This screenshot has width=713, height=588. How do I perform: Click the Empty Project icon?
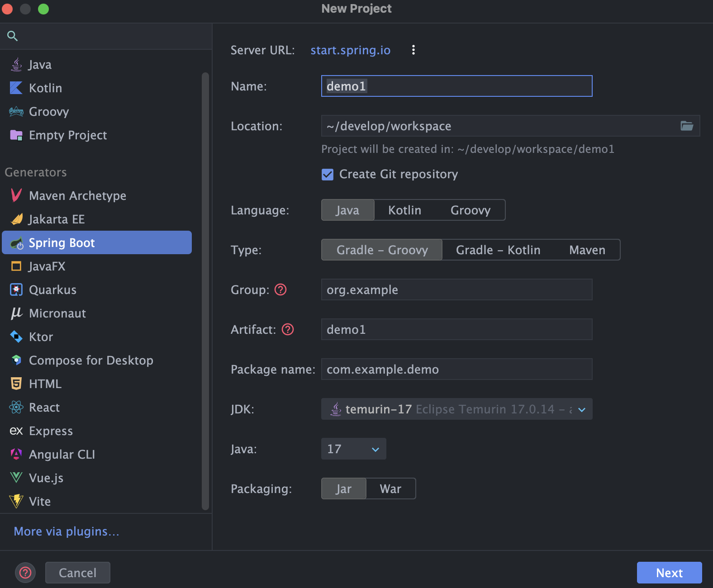(x=16, y=135)
